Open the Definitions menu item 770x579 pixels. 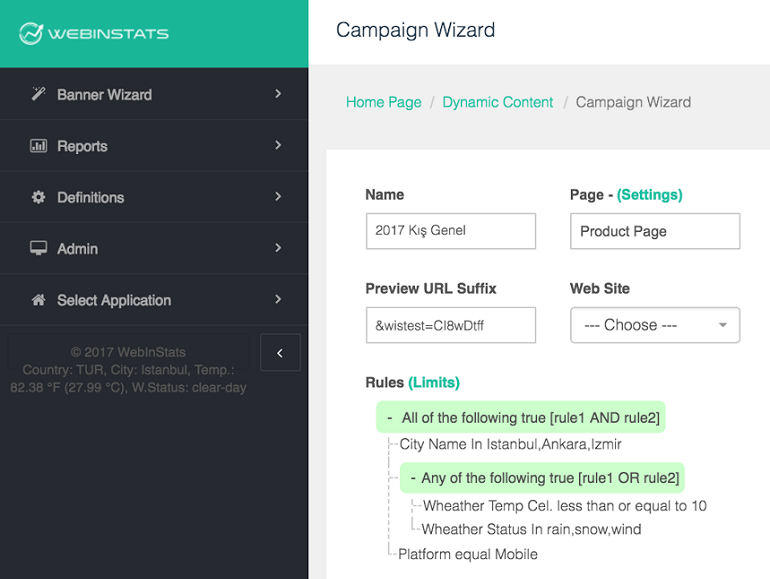point(91,197)
